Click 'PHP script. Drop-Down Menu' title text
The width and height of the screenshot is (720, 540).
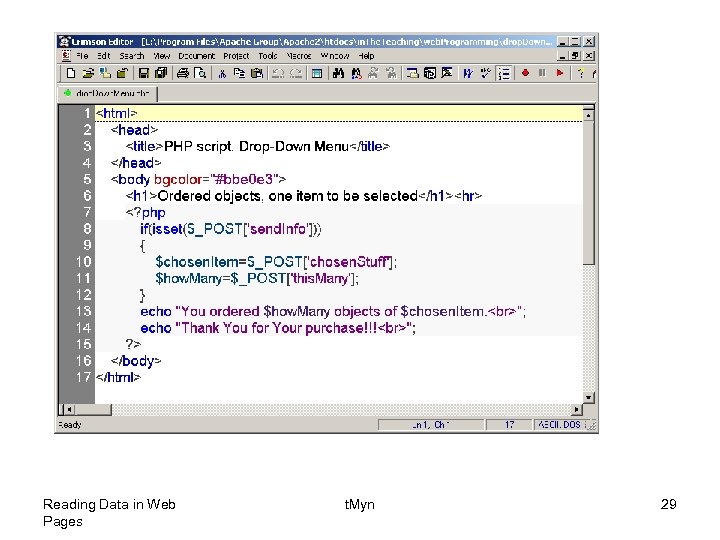point(256,146)
